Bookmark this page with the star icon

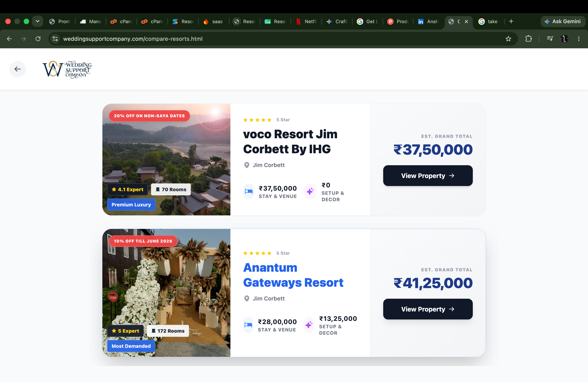coord(508,39)
